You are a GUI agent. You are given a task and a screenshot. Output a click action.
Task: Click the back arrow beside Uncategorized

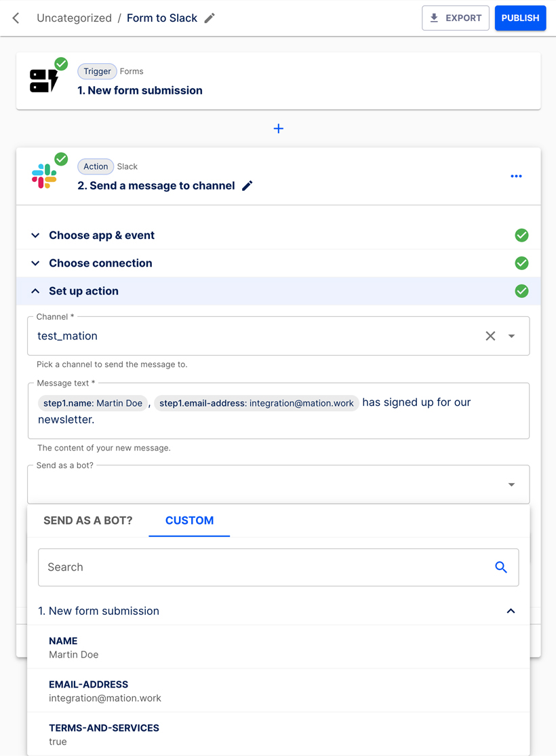[15, 18]
